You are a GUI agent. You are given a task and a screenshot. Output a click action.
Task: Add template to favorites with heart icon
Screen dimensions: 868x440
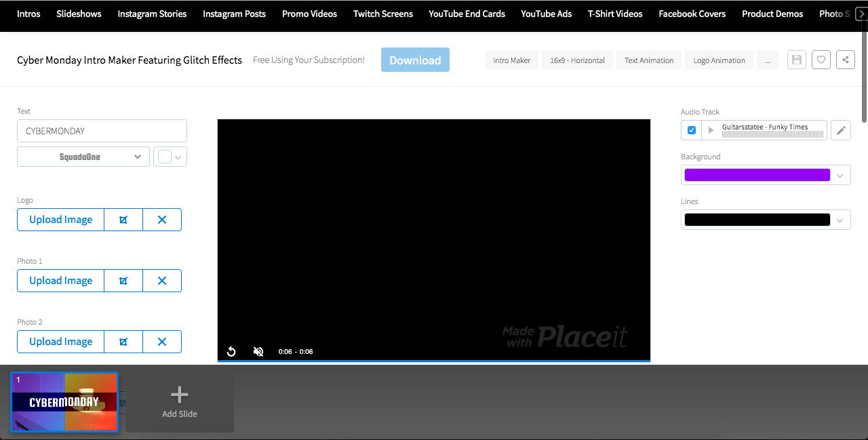click(x=821, y=60)
